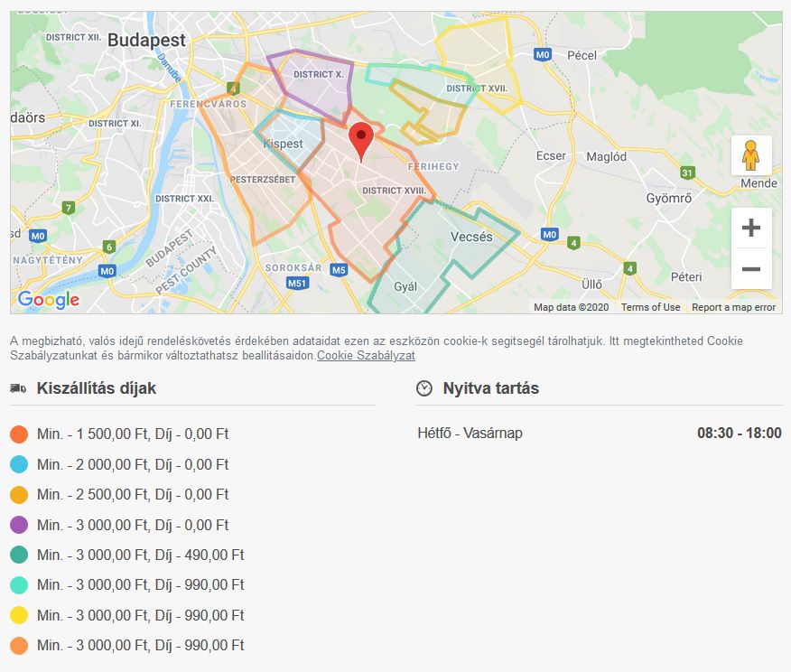
Task: Click Report a map error link
Action: 733,307
